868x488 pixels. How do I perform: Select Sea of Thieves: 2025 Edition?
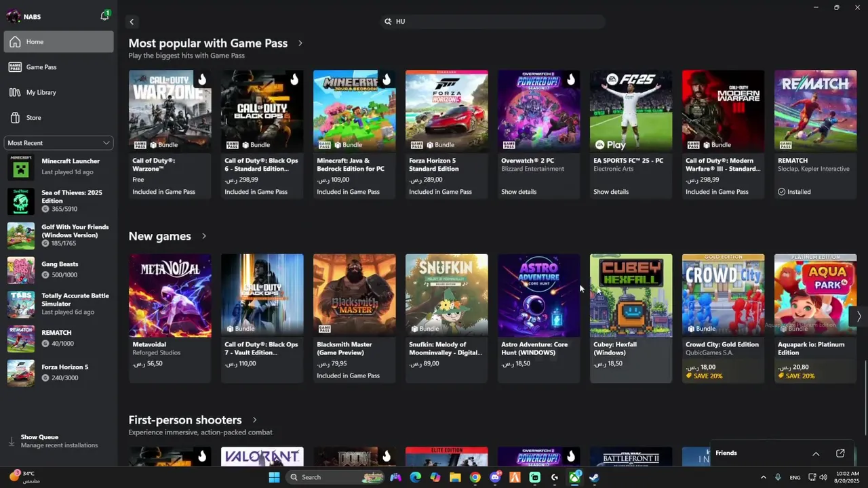coord(59,201)
